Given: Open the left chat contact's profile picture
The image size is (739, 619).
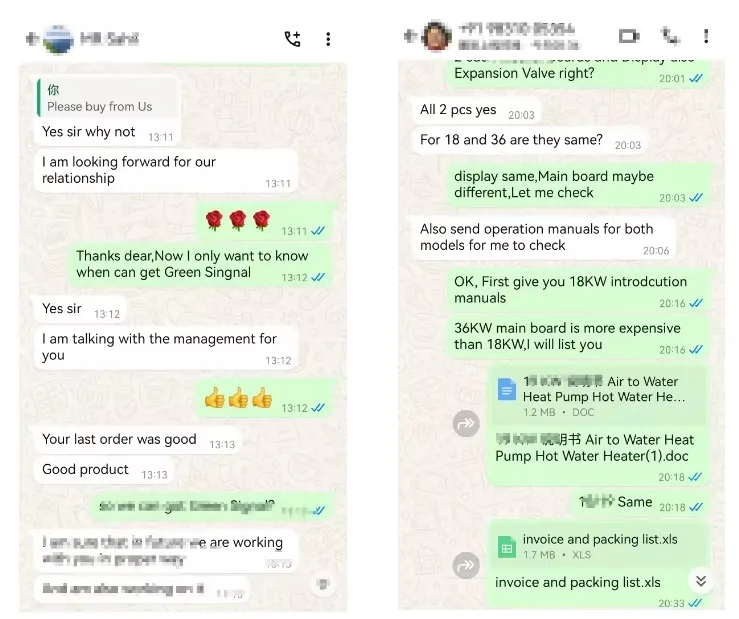Looking at the screenshot, I should click(58, 39).
